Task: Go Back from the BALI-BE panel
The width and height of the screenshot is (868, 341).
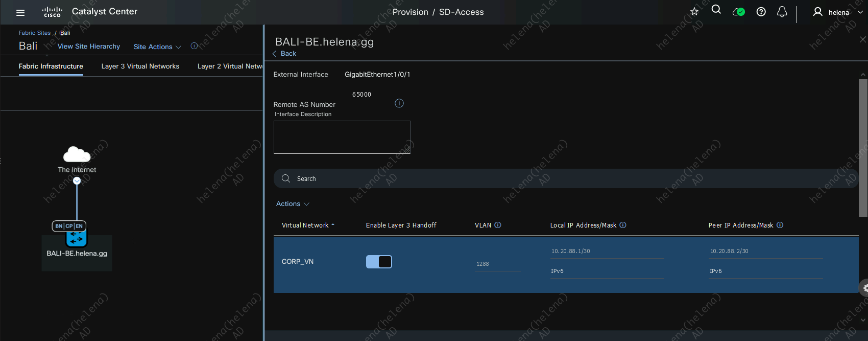Action: 284,54
